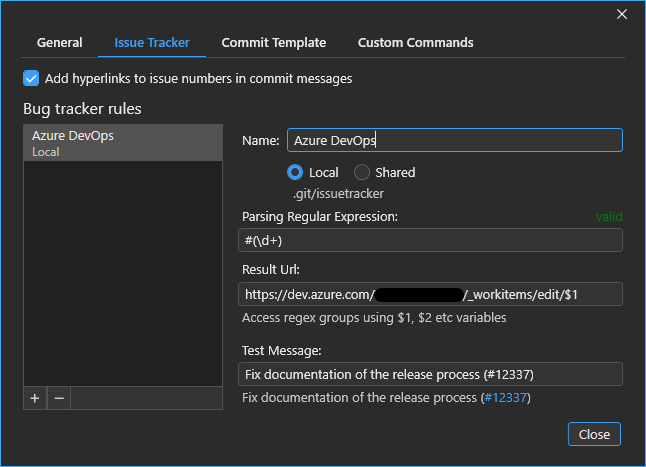The image size is (646, 467).
Task: Open the Issue Tracker tab
Action: coord(152,42)
